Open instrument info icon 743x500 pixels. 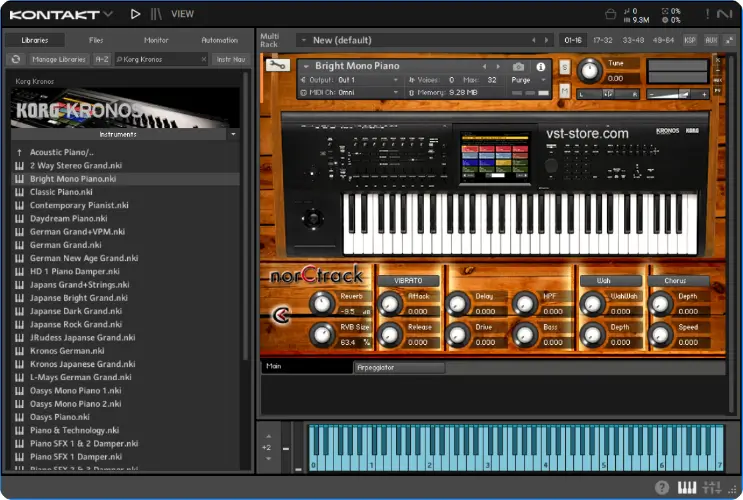click(x=543, y=66)
